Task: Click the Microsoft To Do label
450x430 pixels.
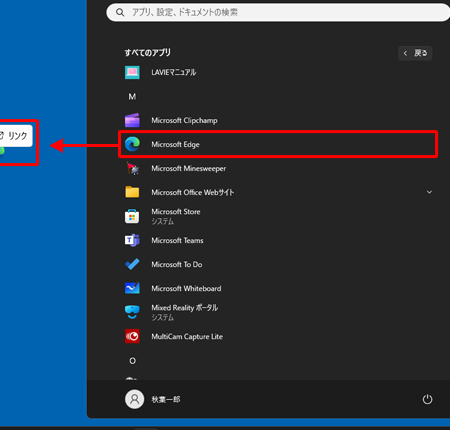Action: 177,264
